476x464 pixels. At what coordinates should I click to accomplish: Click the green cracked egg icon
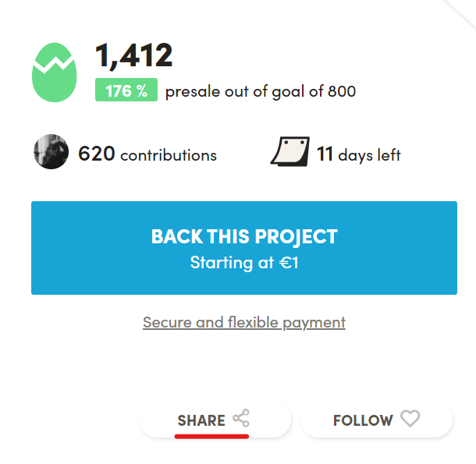coord(55,73)
